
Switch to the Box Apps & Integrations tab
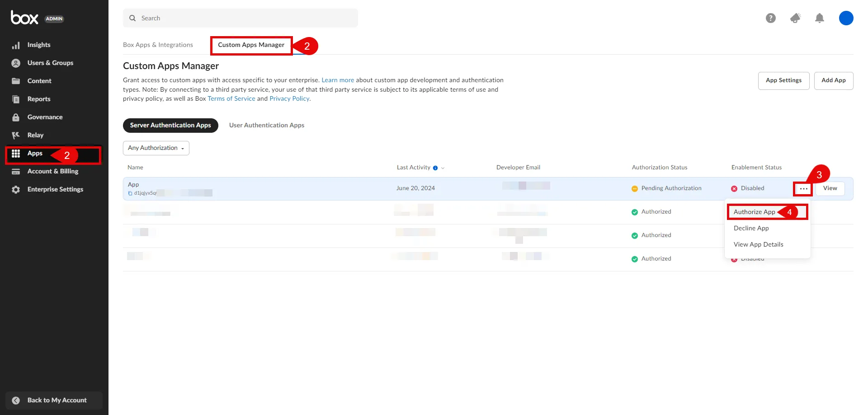[158, 45]
